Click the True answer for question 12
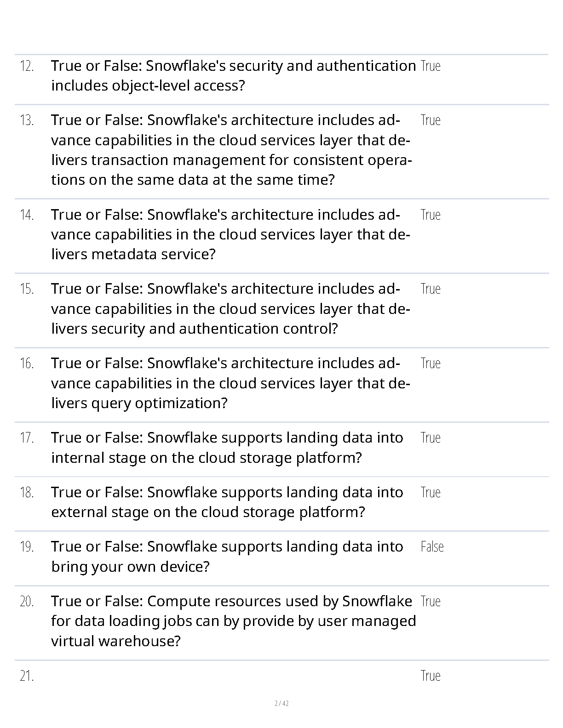 point(431,66)
